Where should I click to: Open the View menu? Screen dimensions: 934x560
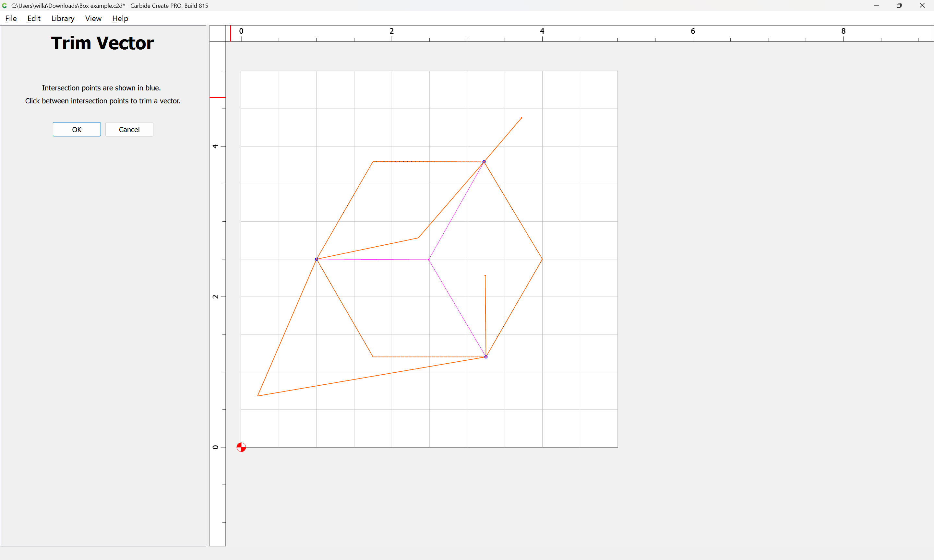[x=93, y=18]
